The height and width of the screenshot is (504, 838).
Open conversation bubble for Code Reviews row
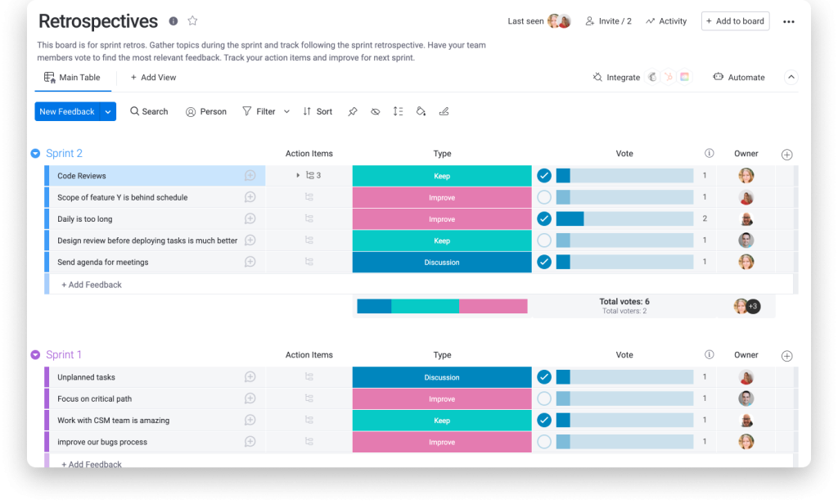point(250,176)
